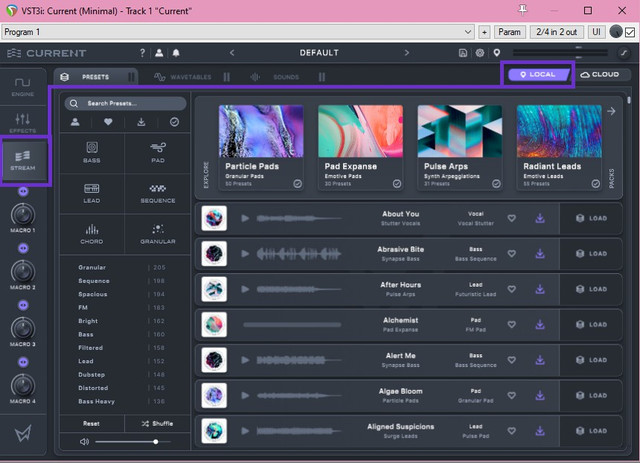Toggle the plugin bypass checkbox
Viewport: 640px width, 463px height.
630,32
